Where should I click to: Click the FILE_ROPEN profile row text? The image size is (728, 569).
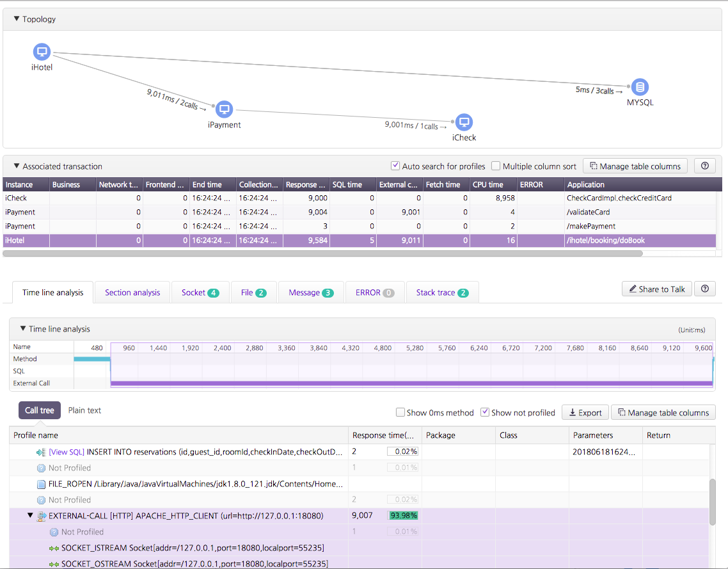coord(196,484)
